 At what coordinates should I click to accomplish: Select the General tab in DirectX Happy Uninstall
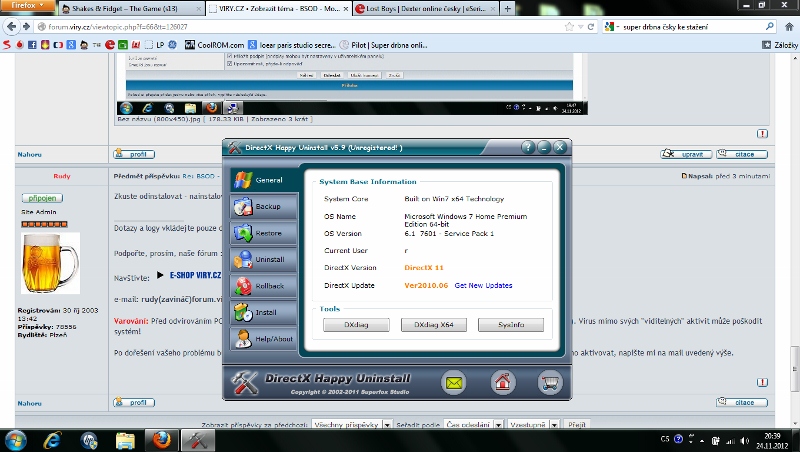tap(263, 180)
